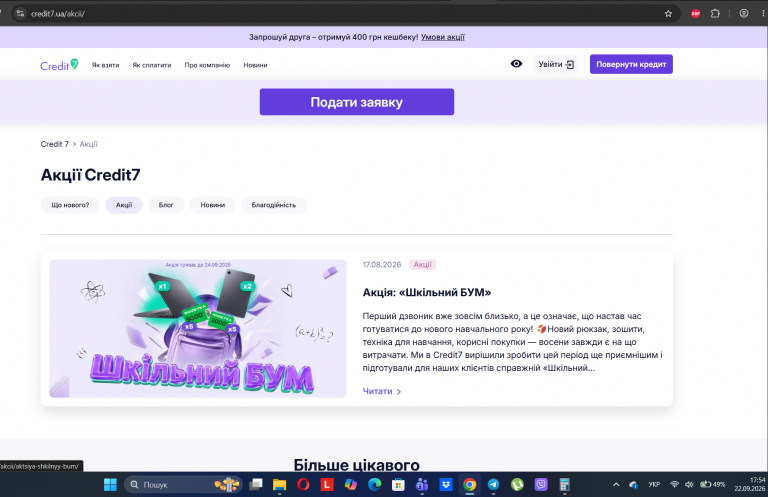
Task: Switch to Google Chrome on the taskbar
Action: pyautogui.click(x=470, y=485)
